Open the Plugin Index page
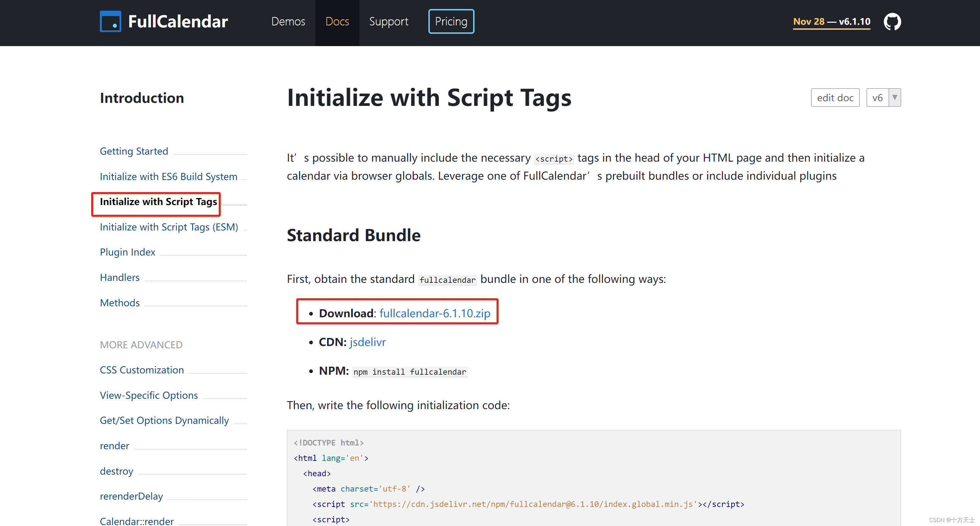980x526 pixels. [128, 251]
